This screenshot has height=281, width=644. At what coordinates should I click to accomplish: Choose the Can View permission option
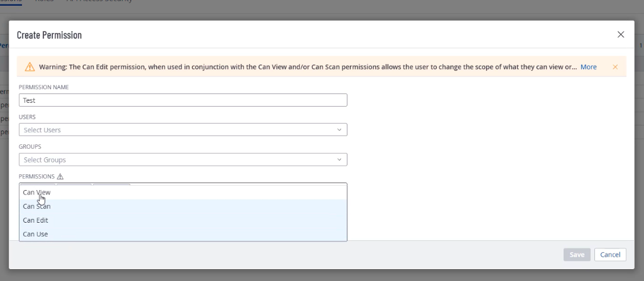tap(36, 193)
